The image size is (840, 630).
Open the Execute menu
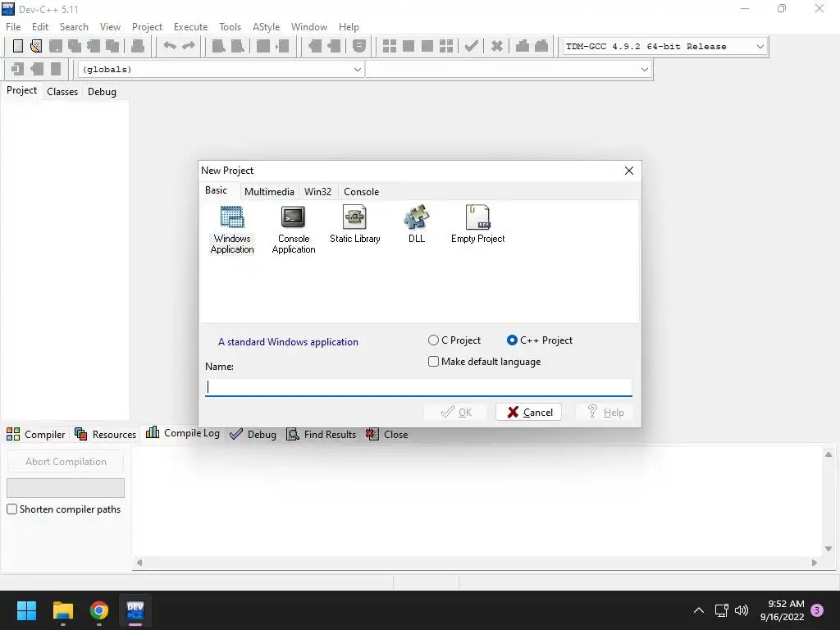[190, 27]
